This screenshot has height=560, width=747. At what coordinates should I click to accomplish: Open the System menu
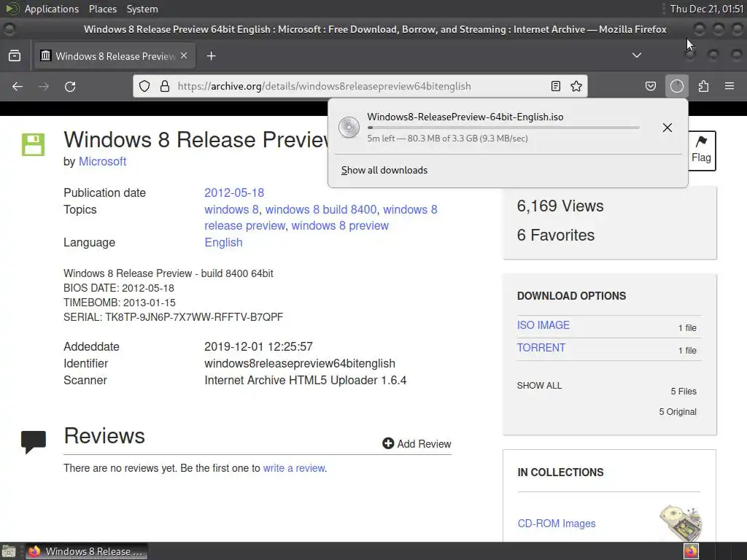142,9
